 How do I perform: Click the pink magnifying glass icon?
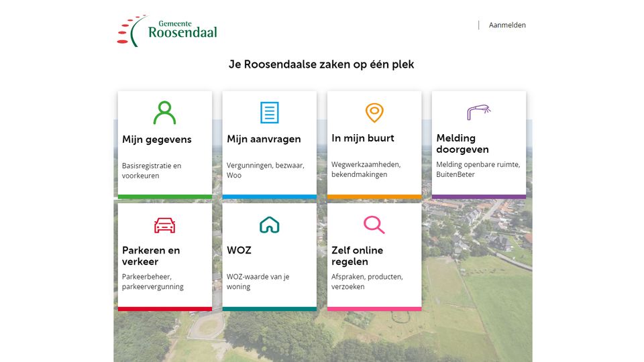[x=374, y=225]
